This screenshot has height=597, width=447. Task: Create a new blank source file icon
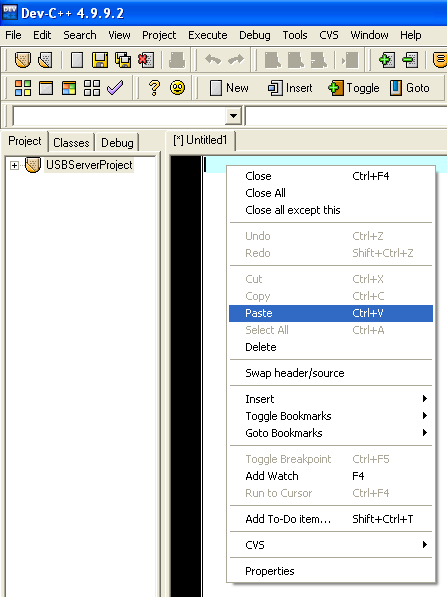click(77, 60)
